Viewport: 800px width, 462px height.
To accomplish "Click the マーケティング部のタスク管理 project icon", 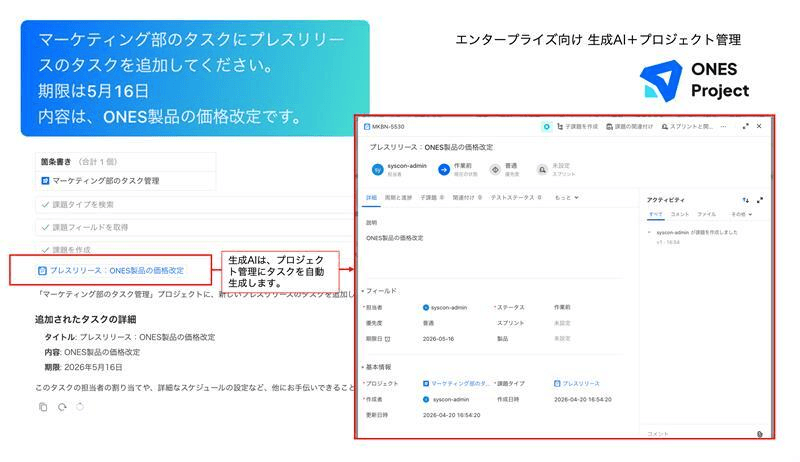I will (45, 181).
